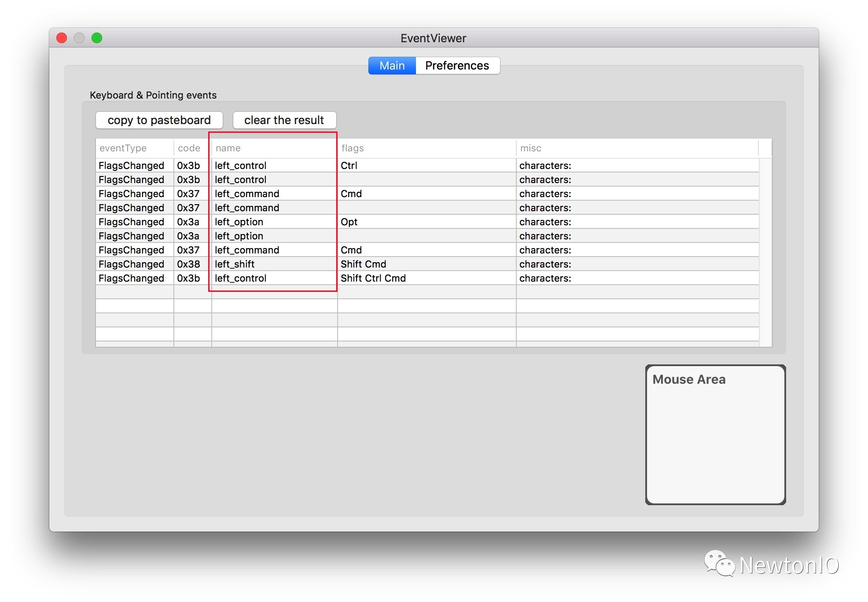Click copy to pasteboard button

pyautogui.click(x=159, y=120)
